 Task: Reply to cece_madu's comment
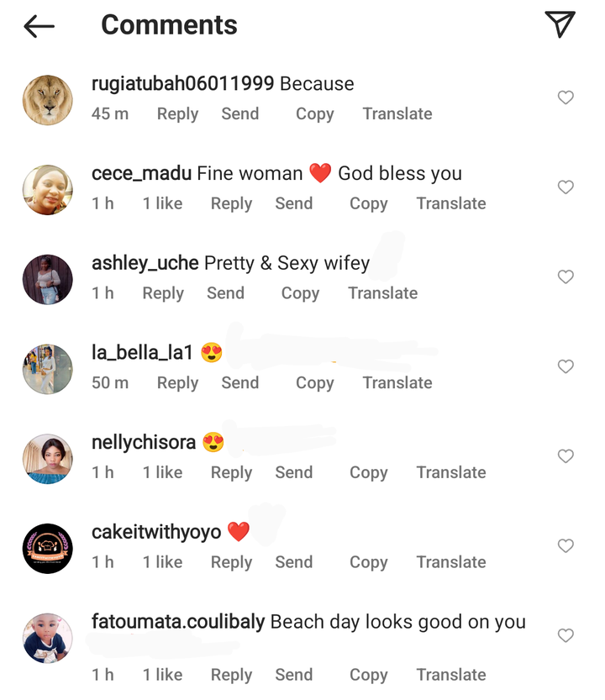pos(231,203)
